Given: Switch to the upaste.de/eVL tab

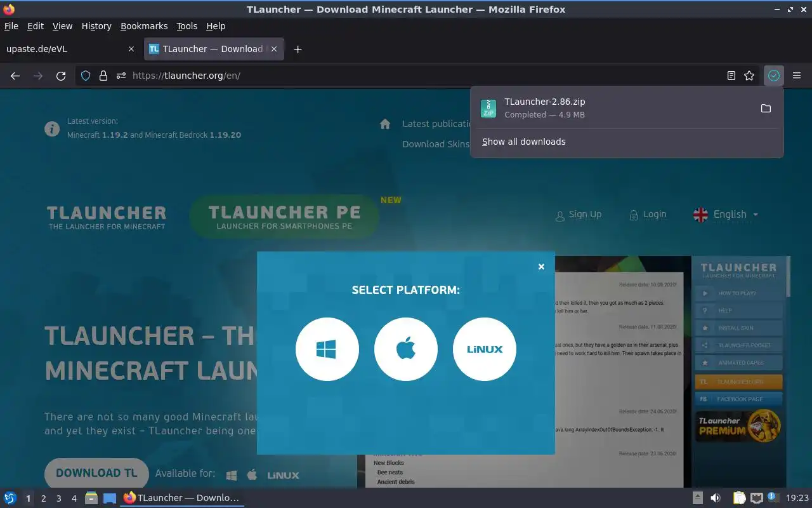Looking at the screenshot, I should [70, 49].
